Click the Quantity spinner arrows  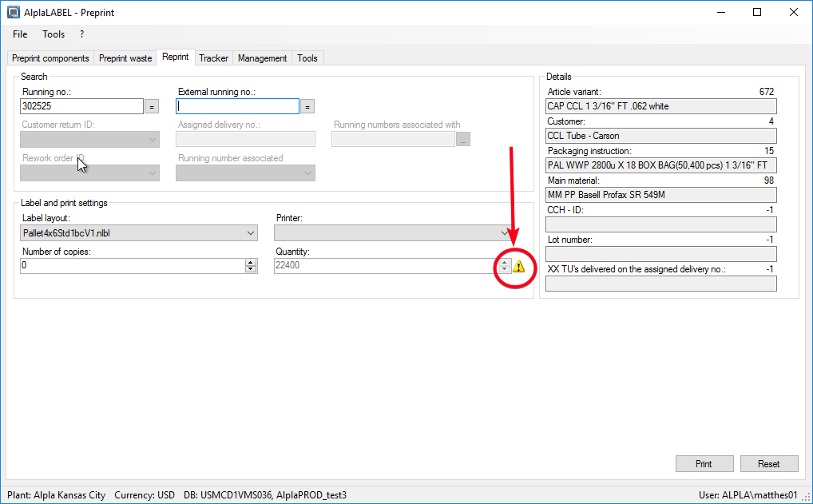504,266
